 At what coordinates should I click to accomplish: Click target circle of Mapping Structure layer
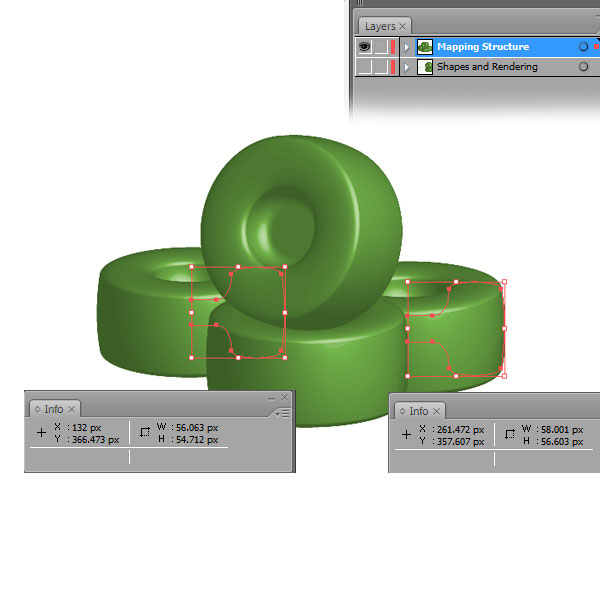[x=583, y=47]
